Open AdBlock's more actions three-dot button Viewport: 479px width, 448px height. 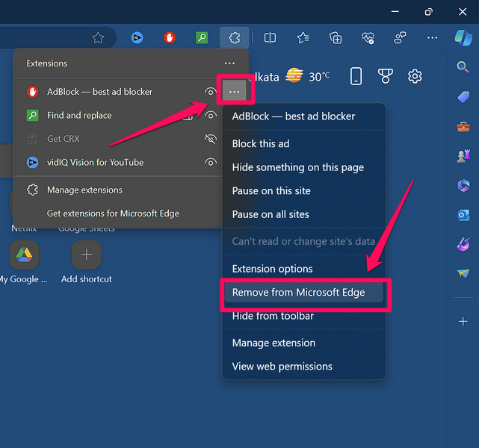pos(235,91)
